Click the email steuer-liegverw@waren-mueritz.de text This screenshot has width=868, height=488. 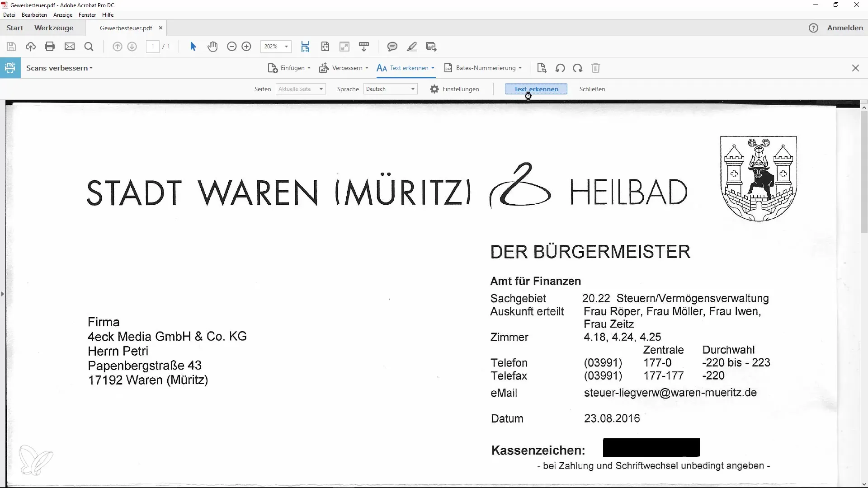pos(670,393)
